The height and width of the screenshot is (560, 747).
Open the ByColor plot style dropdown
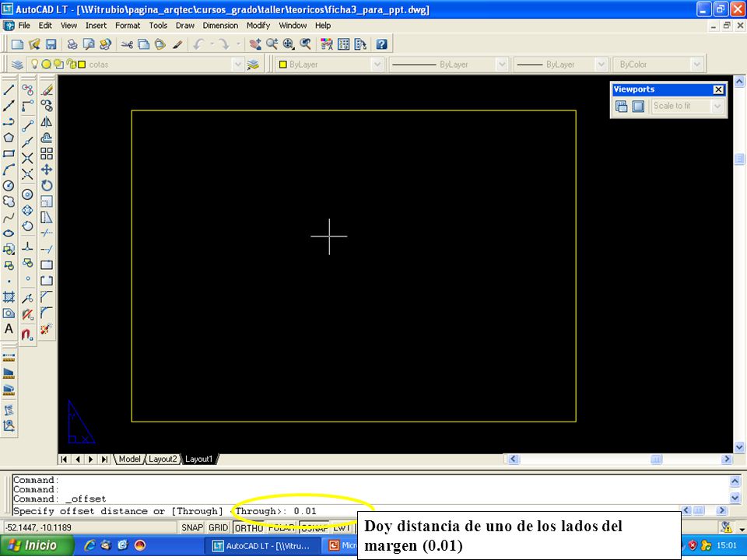tap(696, 65)
